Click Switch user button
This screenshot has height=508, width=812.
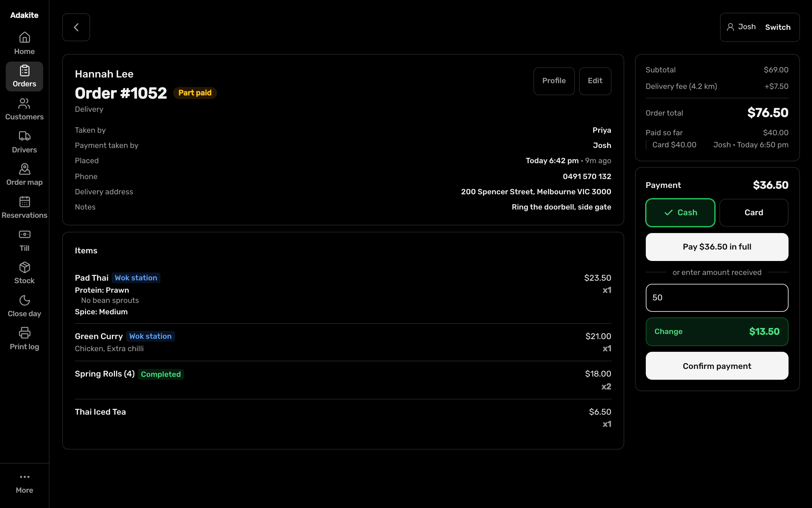[777, 27]
